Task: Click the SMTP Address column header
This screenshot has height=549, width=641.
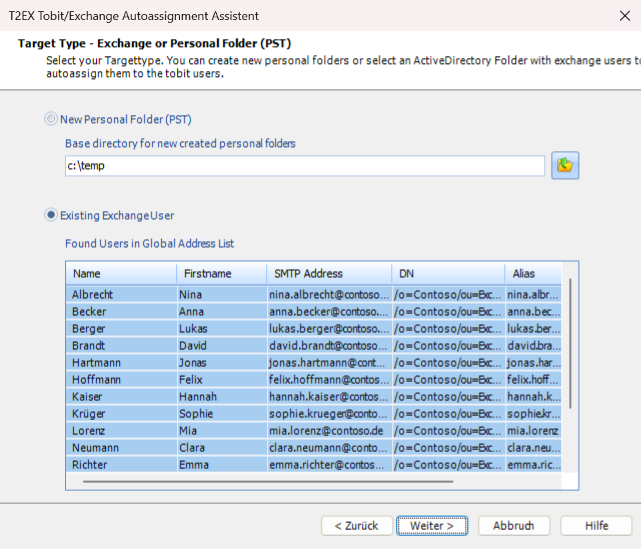Action: coord(329,273)
